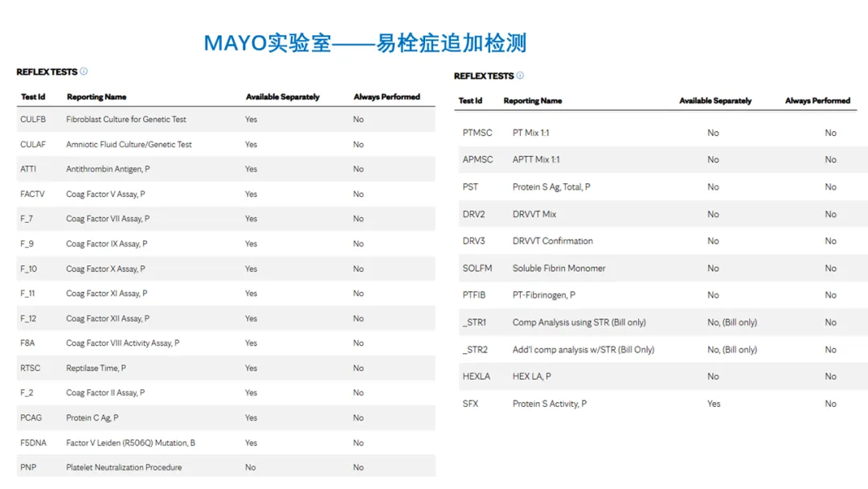868x489 pixels.
Task: Click test ID F_2
Action: tap(27, 392)
